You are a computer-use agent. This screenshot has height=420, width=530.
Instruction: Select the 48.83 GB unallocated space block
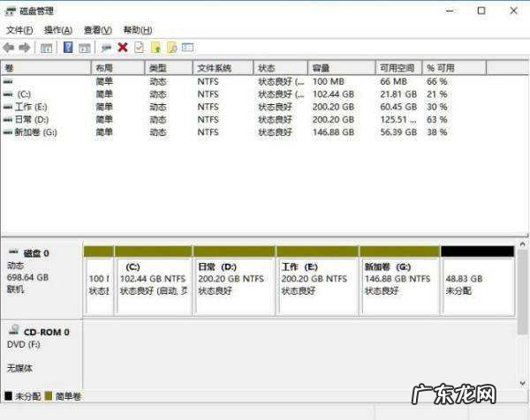click(478, 281)
